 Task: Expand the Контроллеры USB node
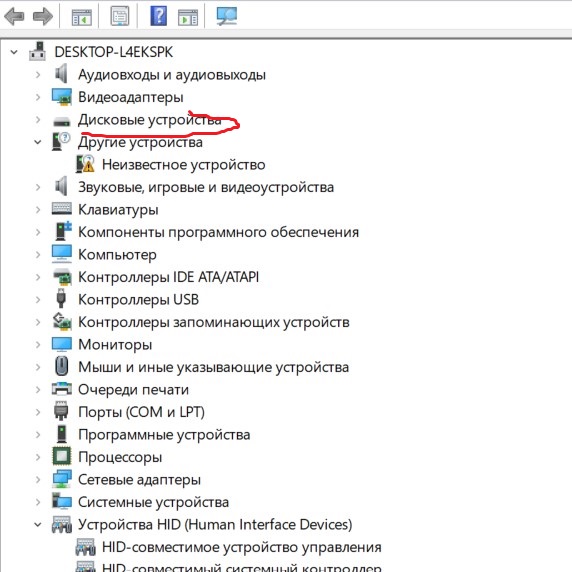(38, 299)
